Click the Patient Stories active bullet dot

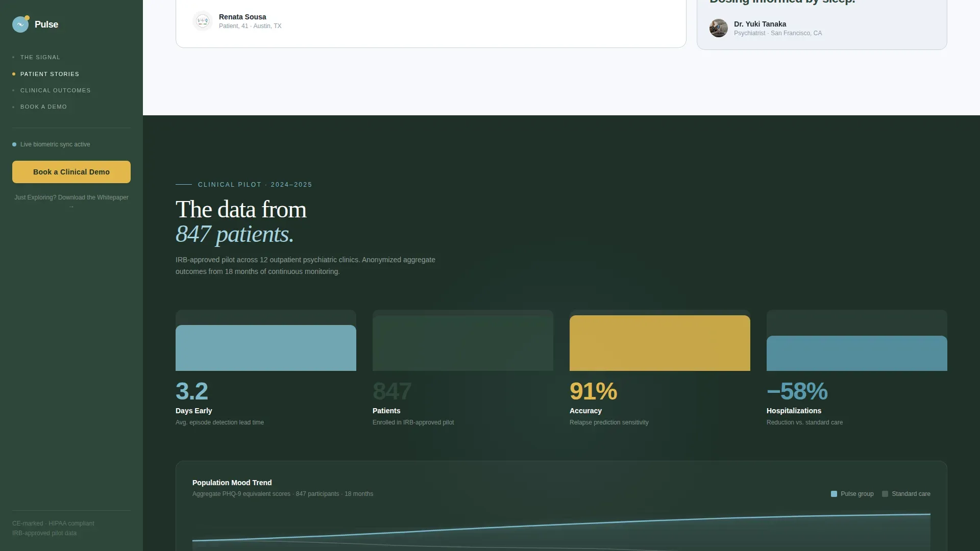(14, 74)
